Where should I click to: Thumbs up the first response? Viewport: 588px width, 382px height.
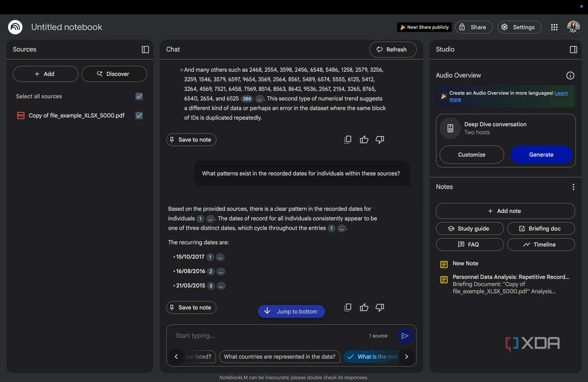[364, 139]
